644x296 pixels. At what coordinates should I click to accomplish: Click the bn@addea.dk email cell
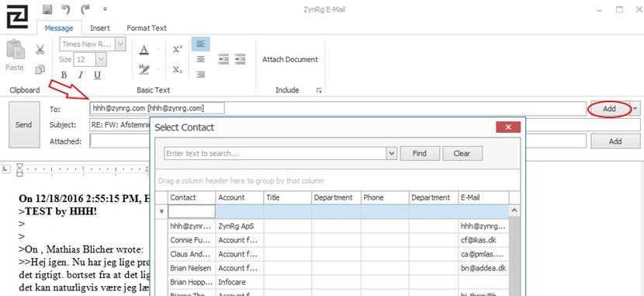pos(483,268)
